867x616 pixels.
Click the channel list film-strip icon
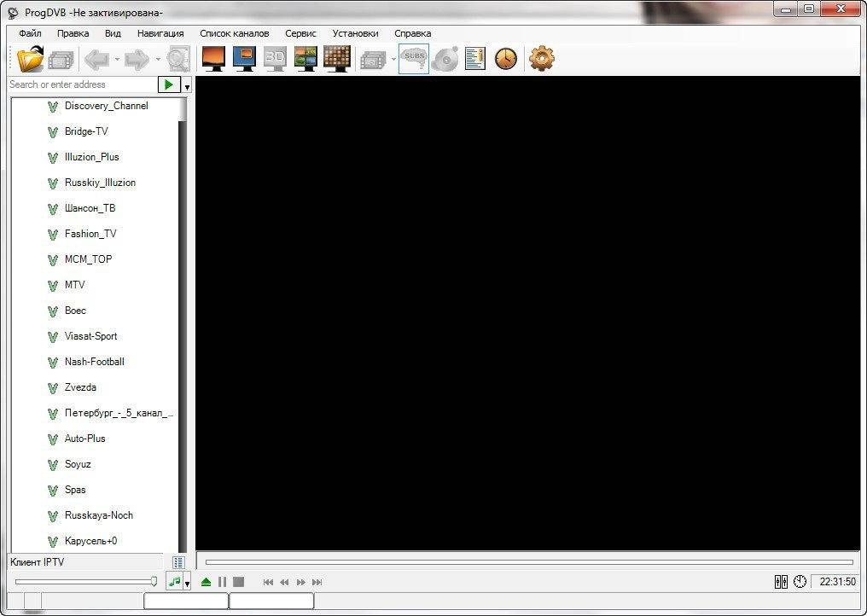(61, 59)
